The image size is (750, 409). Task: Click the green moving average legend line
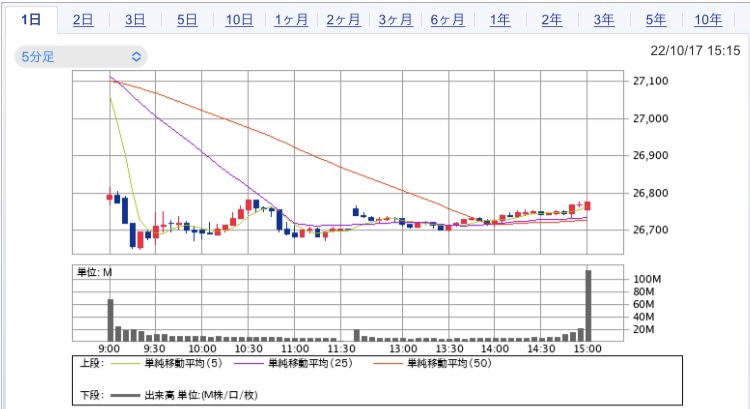point(126,364)
